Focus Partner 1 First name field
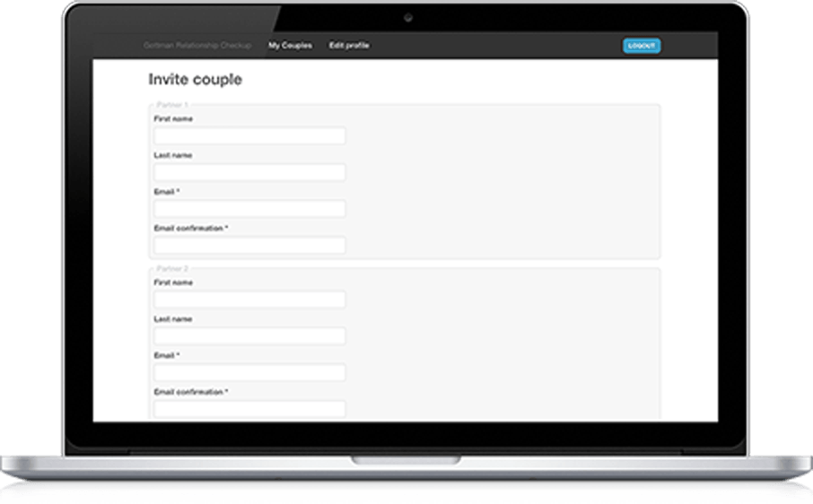The image size is (813, 504). point(249,135)
